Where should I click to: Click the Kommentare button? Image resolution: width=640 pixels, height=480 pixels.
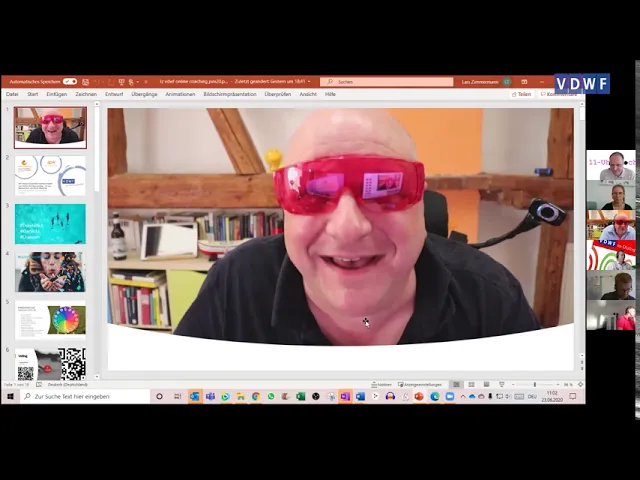point(559,94)
